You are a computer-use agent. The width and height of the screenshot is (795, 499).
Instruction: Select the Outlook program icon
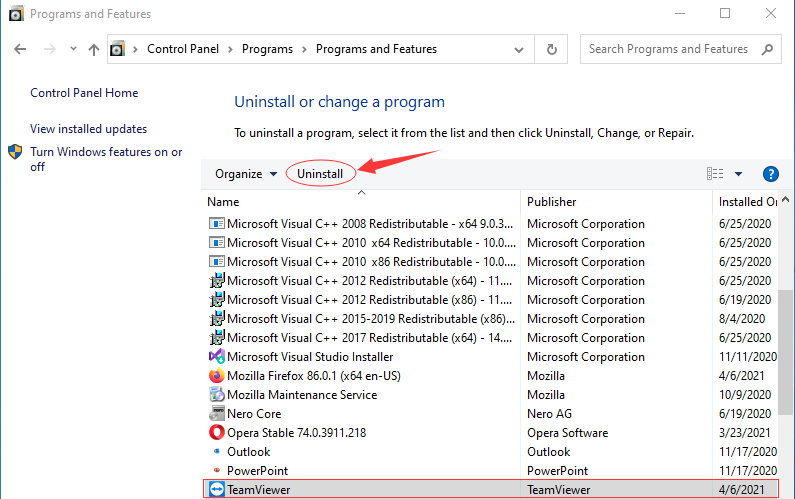(x=217, y=451)
